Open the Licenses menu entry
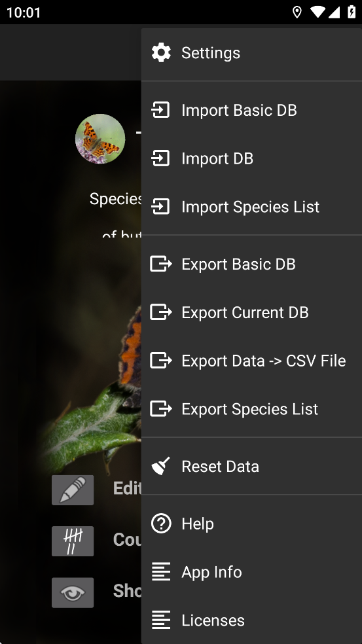This screenshot has width=362, height=644. 251,620
